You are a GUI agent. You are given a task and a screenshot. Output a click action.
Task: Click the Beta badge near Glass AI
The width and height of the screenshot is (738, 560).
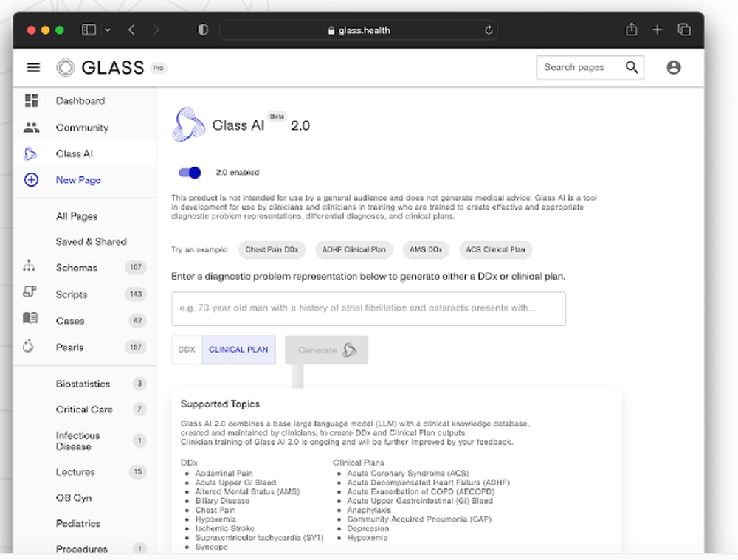(277, 117)
